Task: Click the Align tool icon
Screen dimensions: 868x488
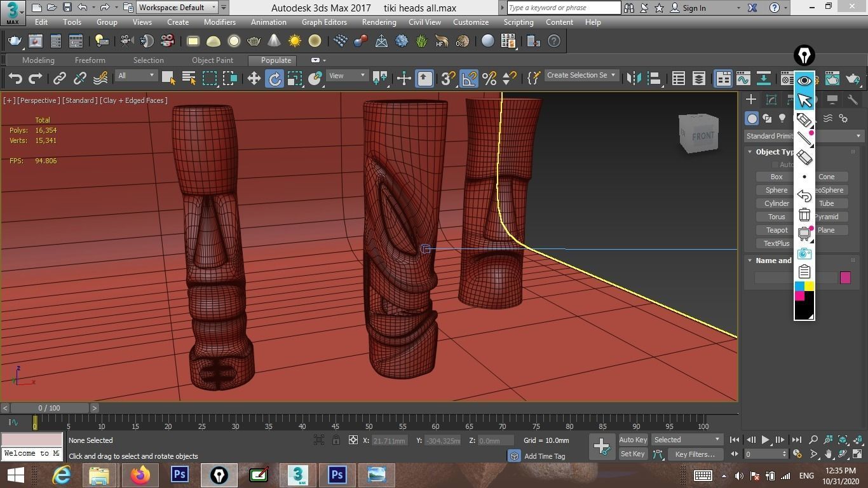Action: [654, 78]
